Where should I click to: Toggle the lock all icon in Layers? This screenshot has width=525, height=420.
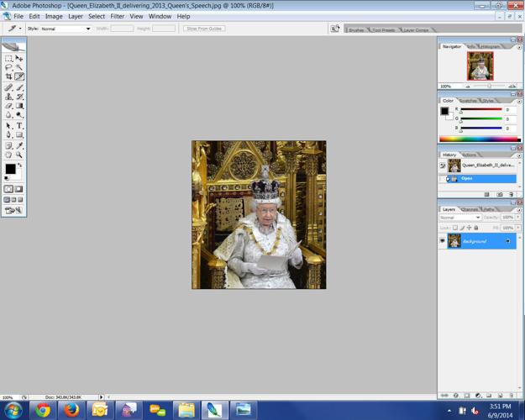[476, 228]
